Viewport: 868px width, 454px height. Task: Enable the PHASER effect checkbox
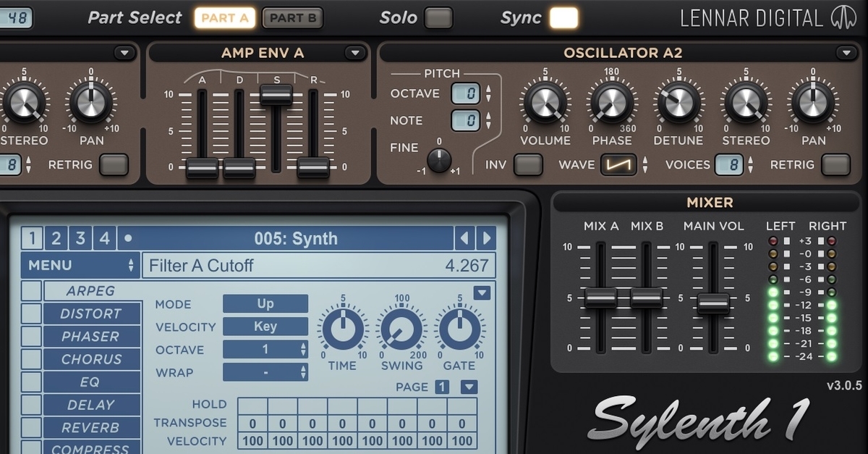pos(31,336)
